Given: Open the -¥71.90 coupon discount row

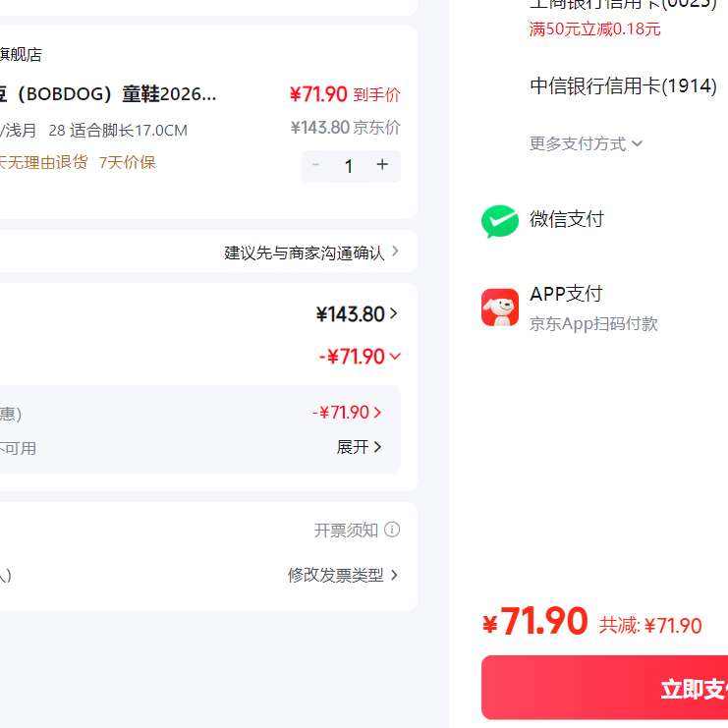Looking at the screenshot, I should click(347, 413).
